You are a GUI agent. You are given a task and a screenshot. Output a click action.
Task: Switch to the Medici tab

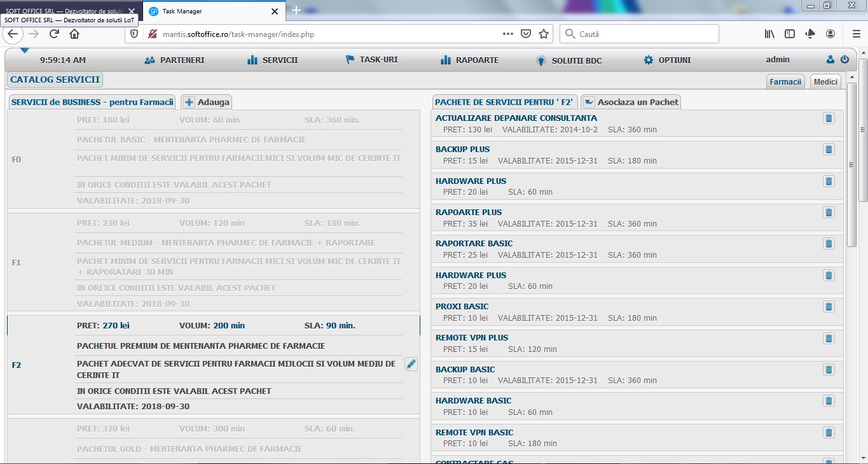coord(825,82)
